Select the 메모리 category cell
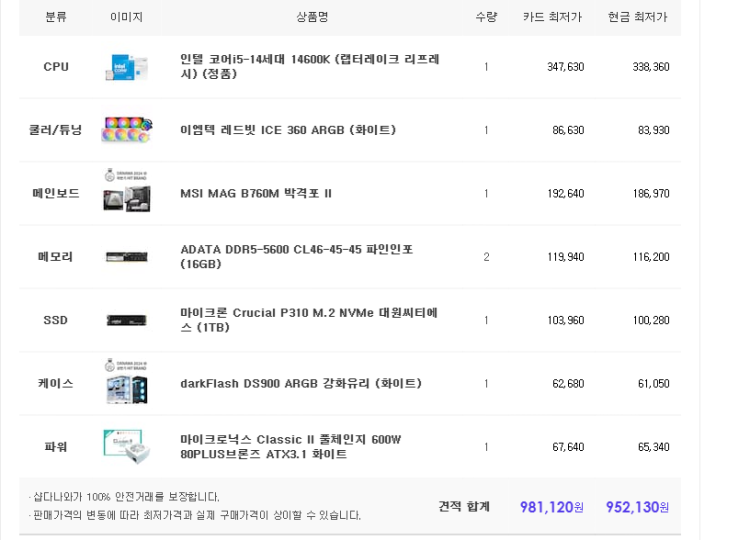Viewport: 750px width, 540px height. [x=55, y=257]
